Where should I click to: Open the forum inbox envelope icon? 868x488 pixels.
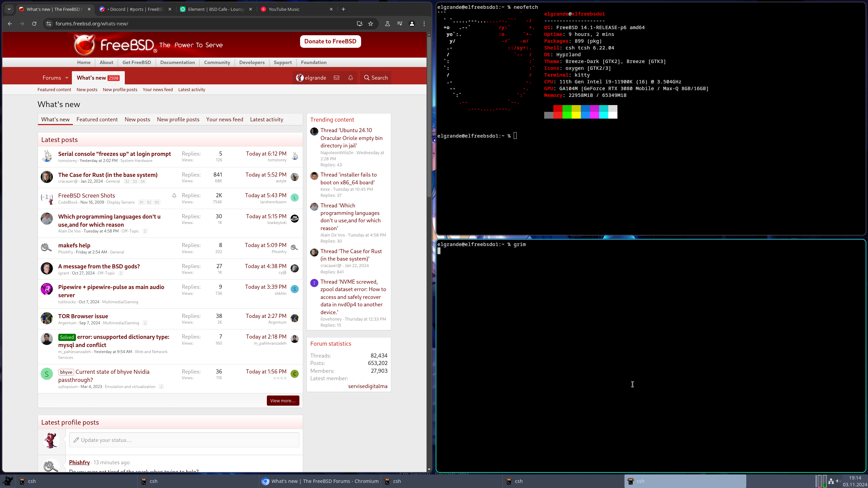[x=336, y=78]
